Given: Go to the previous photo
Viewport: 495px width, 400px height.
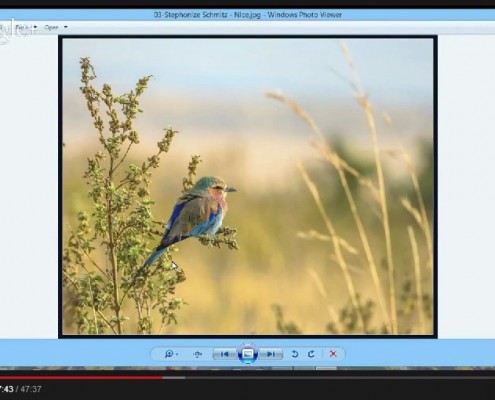Looking at the screenshot, I should (224, 354).
